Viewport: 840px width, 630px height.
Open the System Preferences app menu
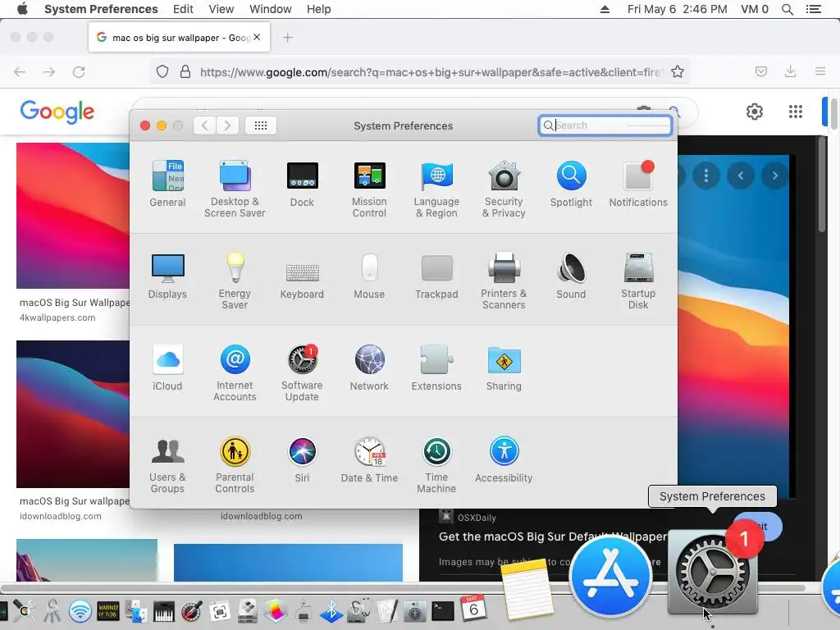point(101,9)
